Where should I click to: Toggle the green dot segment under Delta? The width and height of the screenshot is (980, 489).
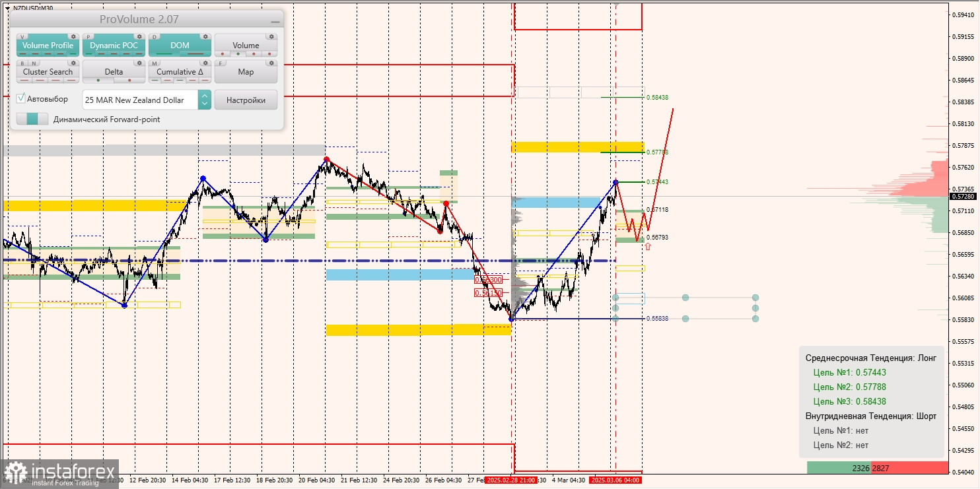click(98, 81)
